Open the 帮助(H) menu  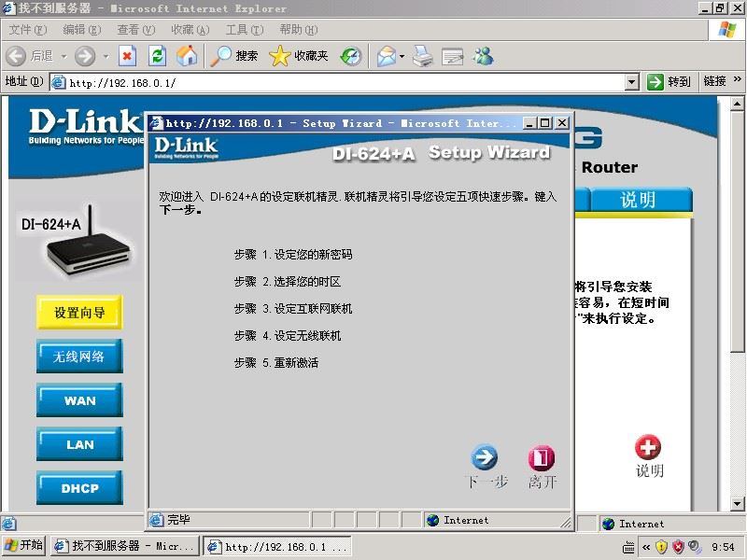[x=299, y=30]
